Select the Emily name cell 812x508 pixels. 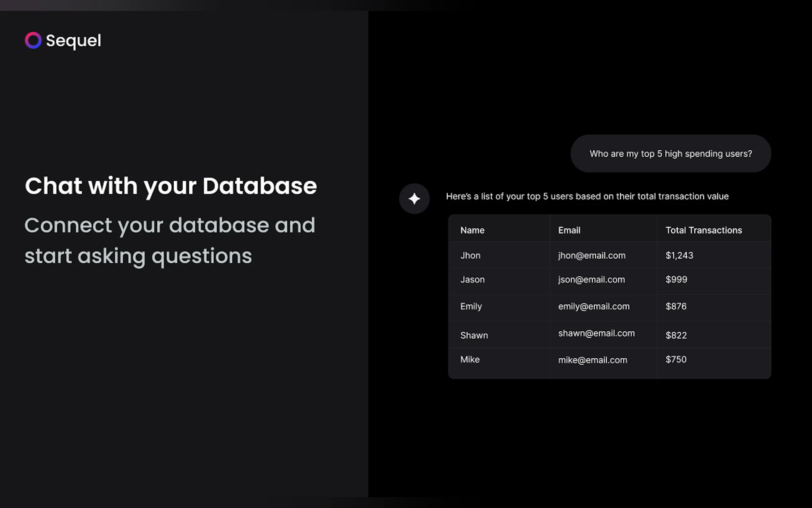[471, 306]
